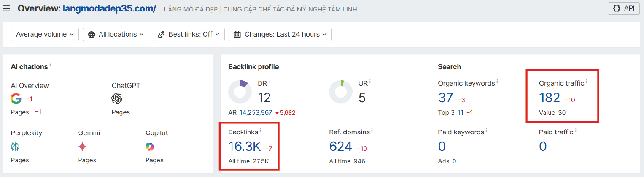Click the Organic traffic info icon

pos(587,82)
